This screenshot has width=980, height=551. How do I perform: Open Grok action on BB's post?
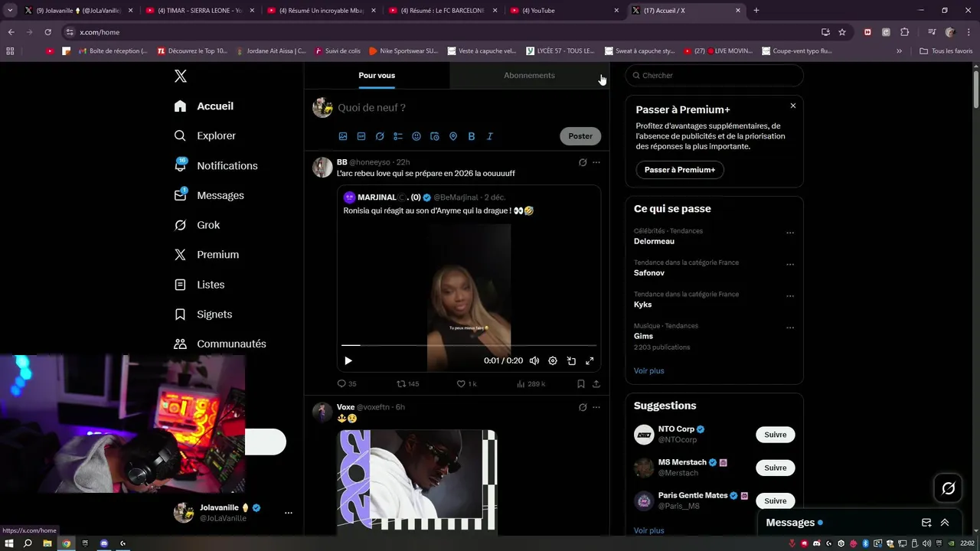[583, 162]
